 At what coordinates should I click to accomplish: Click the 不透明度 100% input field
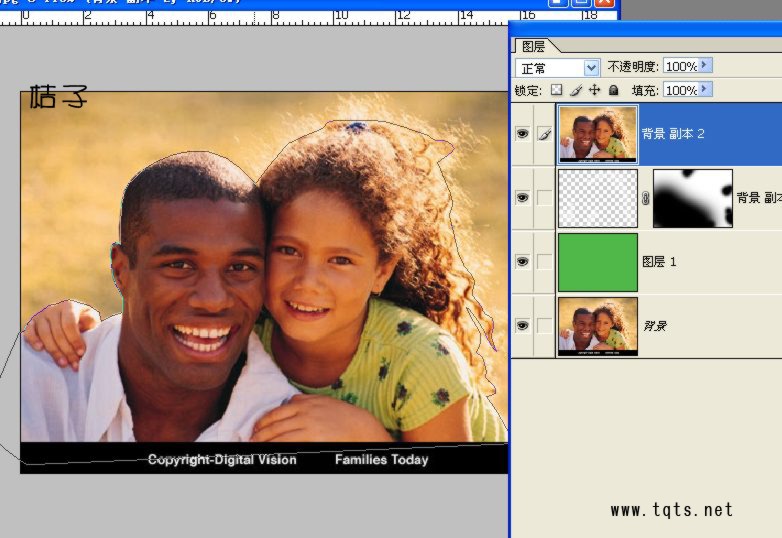[x=681, y=66]
